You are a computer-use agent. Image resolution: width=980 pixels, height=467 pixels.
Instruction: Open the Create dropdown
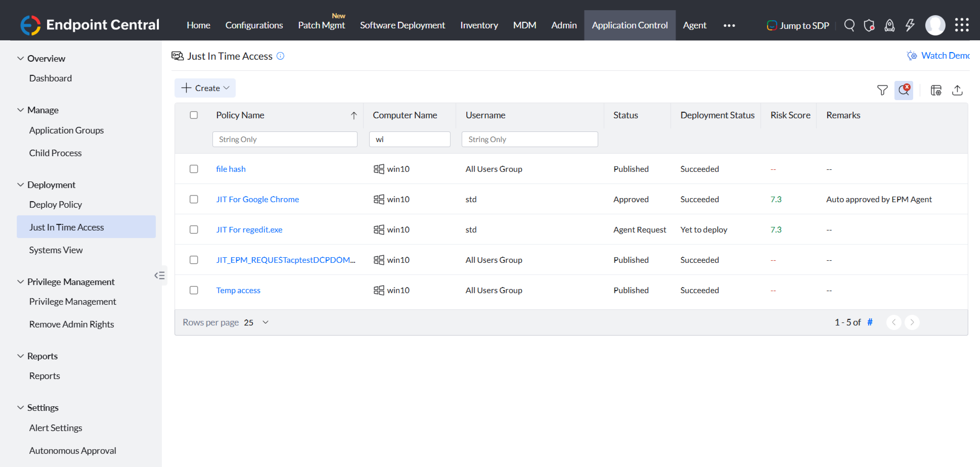205,88
